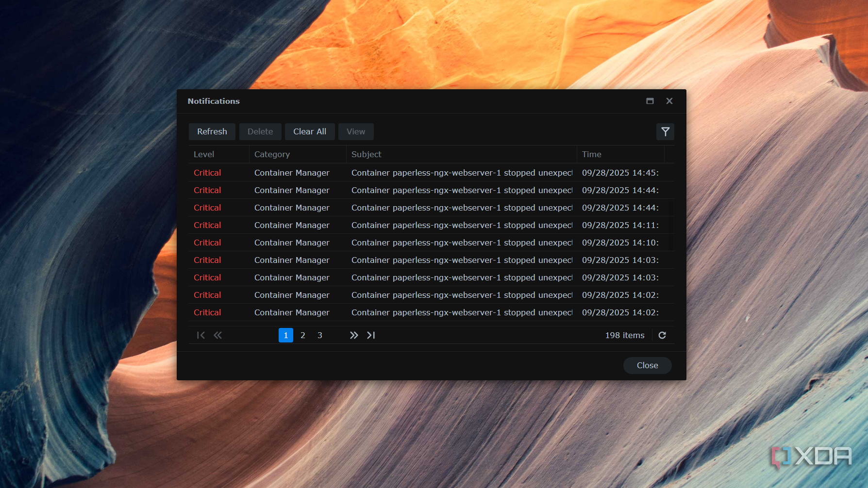Switch to page 1
Viewport: 868px width, 488px height.
tap(286, 335)
